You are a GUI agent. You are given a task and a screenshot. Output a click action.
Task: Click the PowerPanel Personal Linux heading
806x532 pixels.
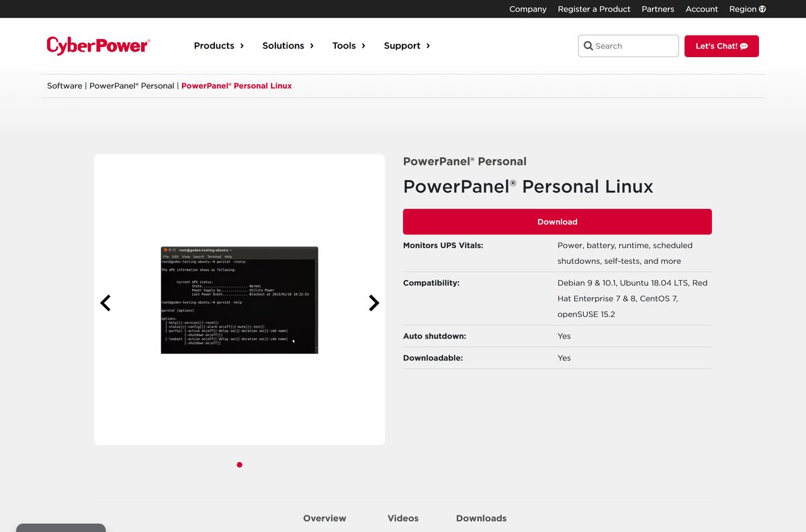528,187
